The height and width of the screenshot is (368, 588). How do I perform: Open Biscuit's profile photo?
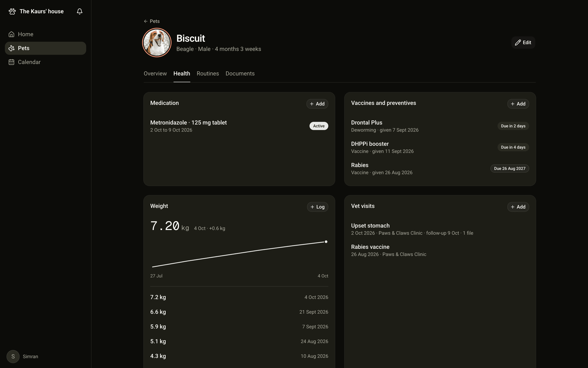[157, 43]
